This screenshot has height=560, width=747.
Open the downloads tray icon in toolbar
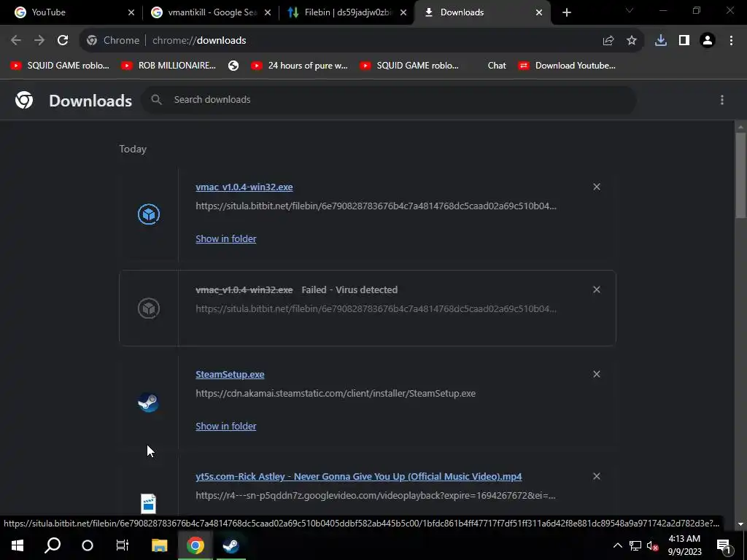(661, 41)
